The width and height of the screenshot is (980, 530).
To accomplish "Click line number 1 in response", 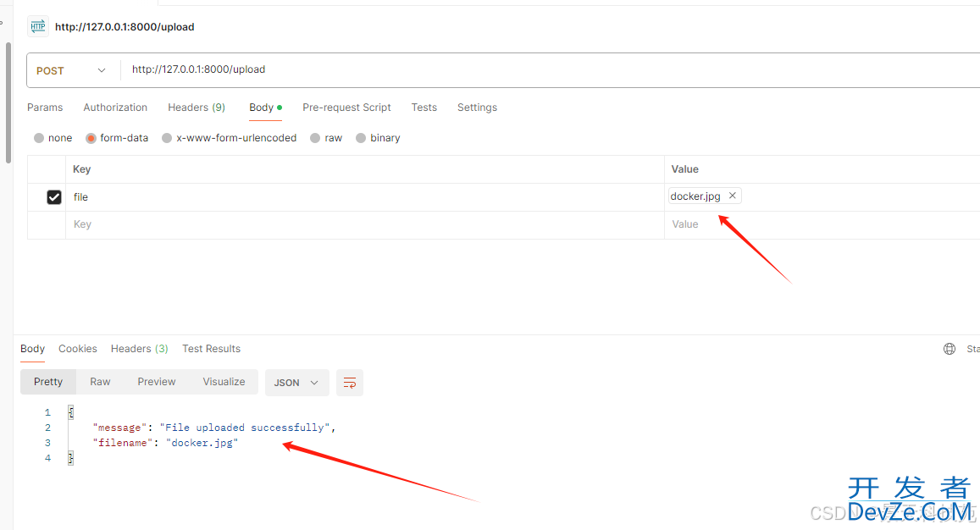I will tap(47, 412).
